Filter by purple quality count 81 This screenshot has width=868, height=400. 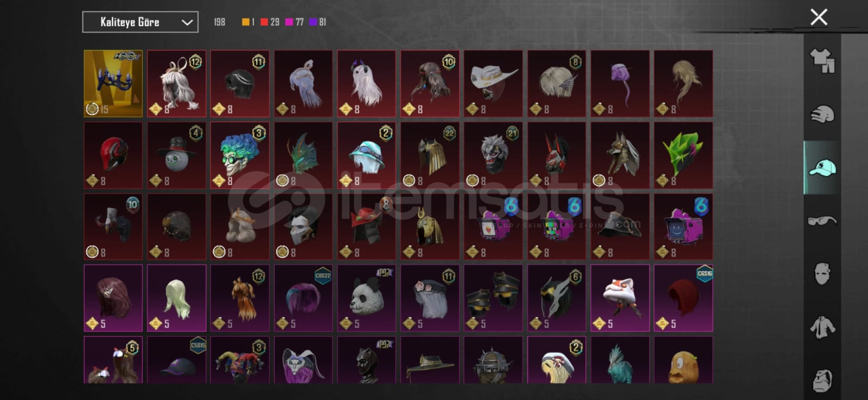(x=318, y=22)
